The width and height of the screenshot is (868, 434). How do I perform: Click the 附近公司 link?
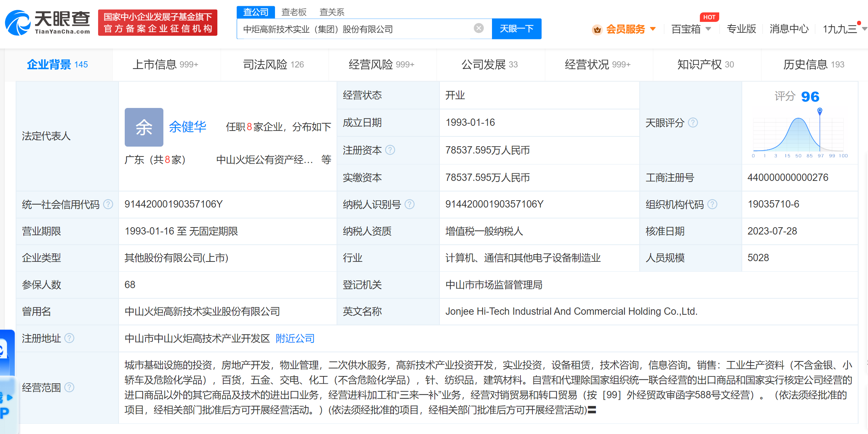[295, 338]
